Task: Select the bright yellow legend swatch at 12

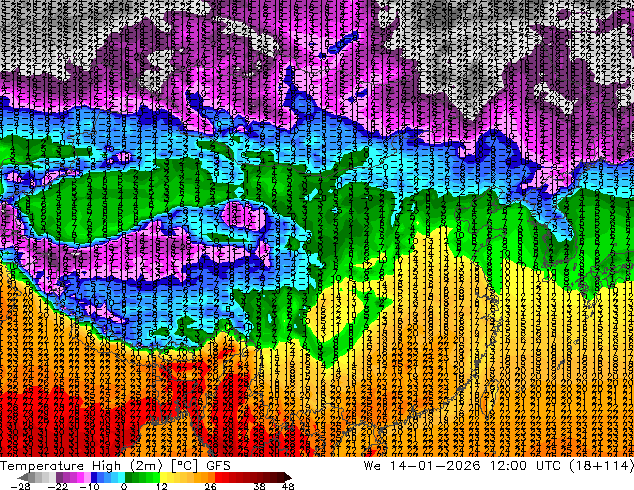Action: tap(163, 477)
